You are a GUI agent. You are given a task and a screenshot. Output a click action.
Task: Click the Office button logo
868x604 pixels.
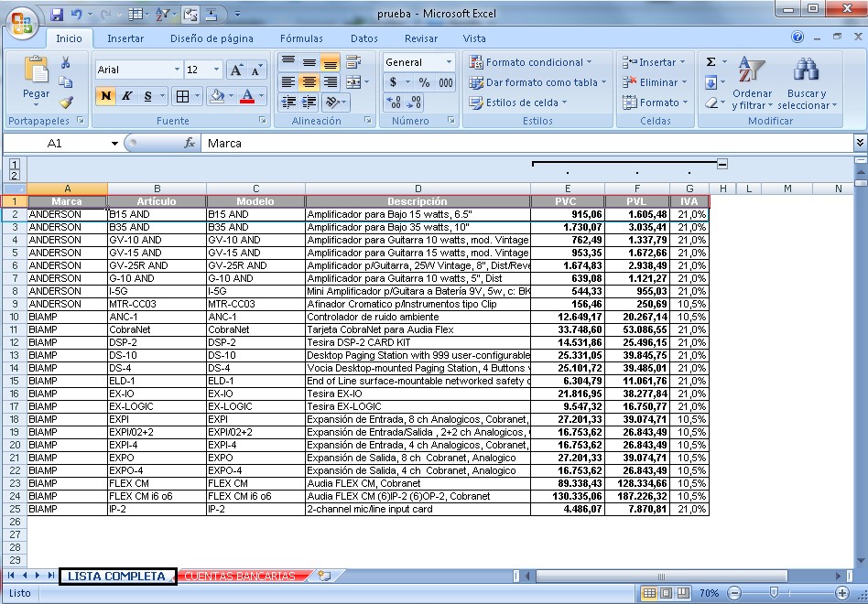pyautogui.click(x=22, y=25)
